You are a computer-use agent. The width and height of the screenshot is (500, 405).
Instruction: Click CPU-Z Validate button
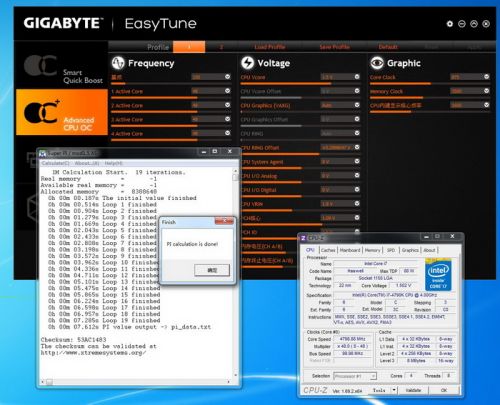[x=413, y=390]
